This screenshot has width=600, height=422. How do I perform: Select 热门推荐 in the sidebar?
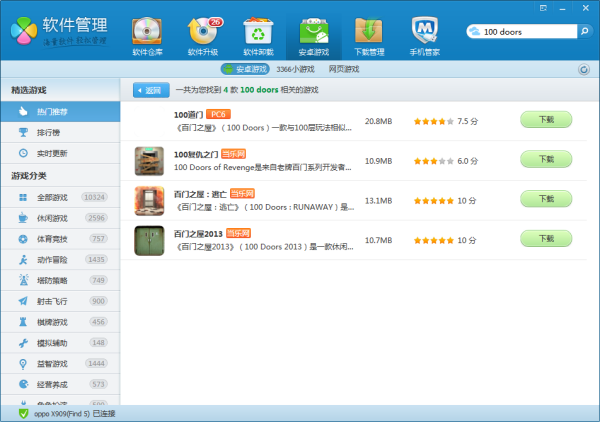(x=60, y=112)
